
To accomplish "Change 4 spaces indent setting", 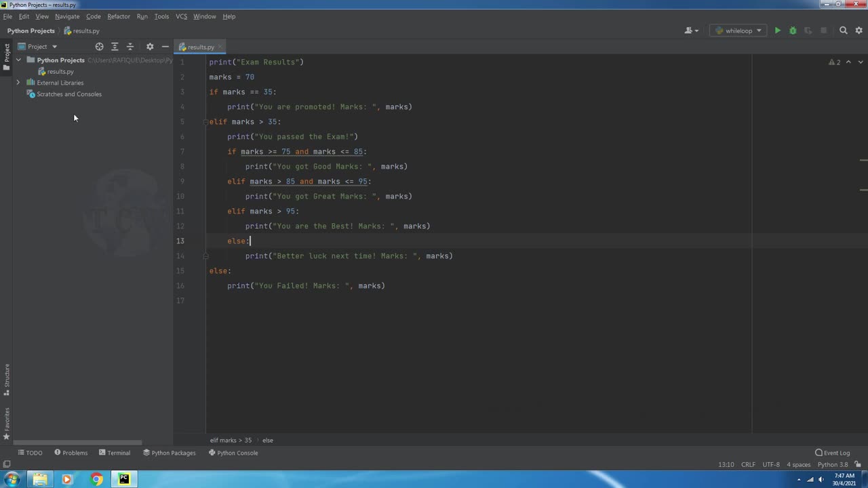I will click(798, 465).
